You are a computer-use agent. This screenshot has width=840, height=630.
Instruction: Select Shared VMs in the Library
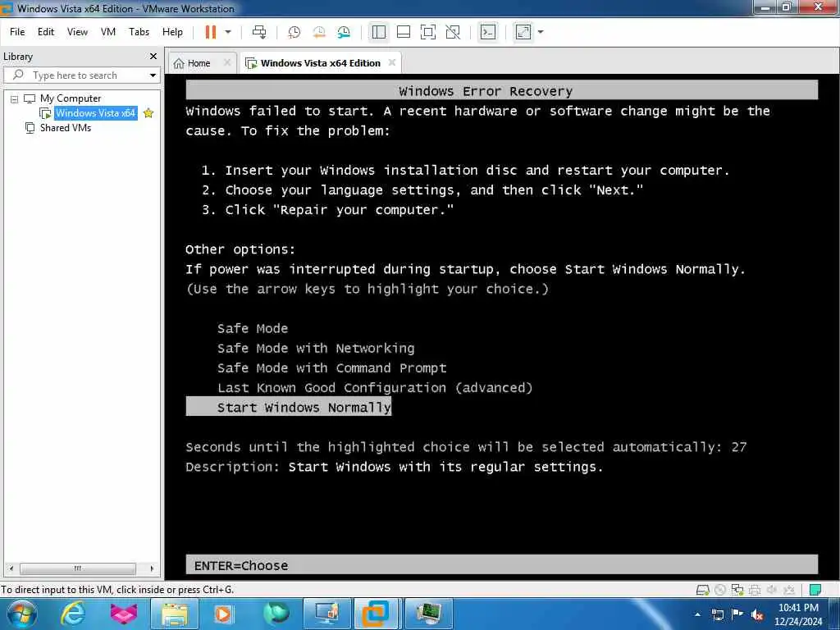click(x=66, y=128)
